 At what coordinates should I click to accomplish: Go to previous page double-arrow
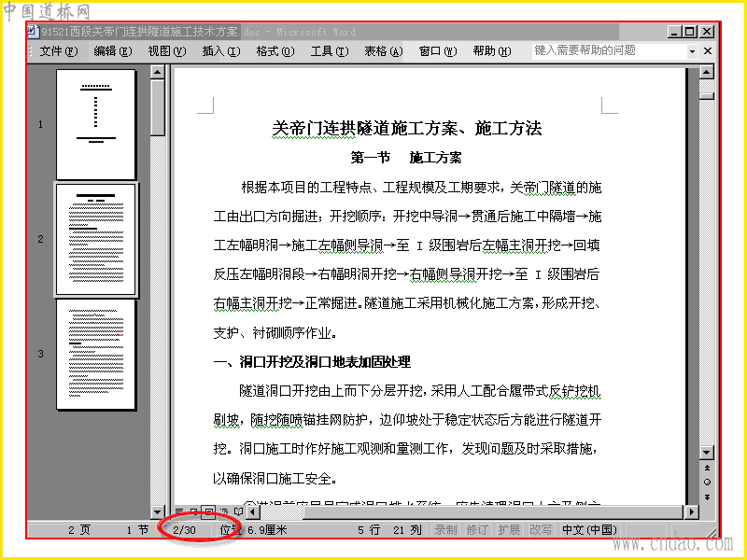(x=707, y=469)
